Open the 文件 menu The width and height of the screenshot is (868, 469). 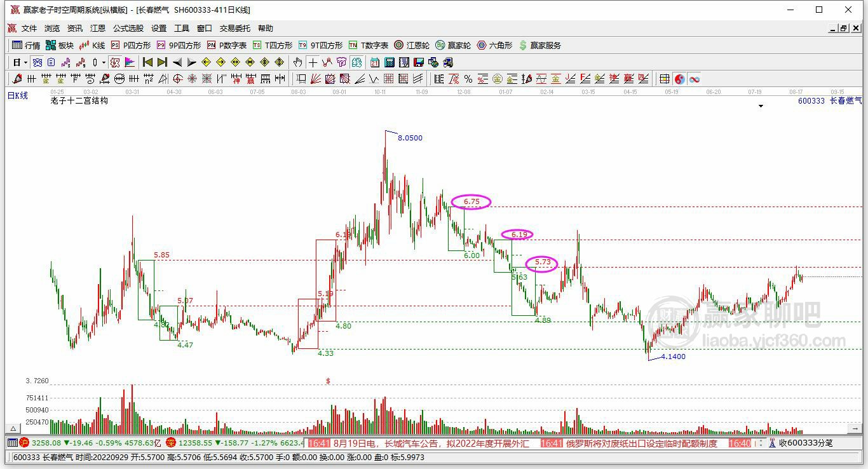[x=29, y=29]
